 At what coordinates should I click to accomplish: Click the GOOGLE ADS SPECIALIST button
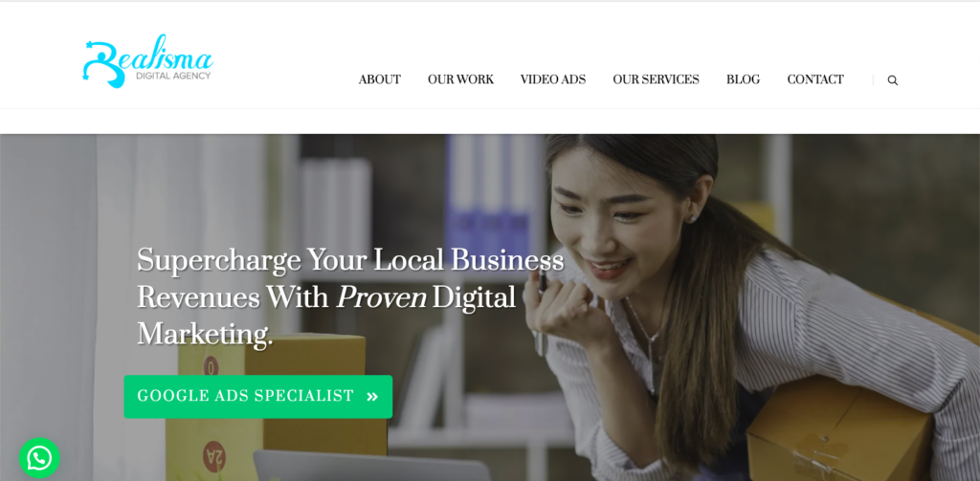[258, 397]
